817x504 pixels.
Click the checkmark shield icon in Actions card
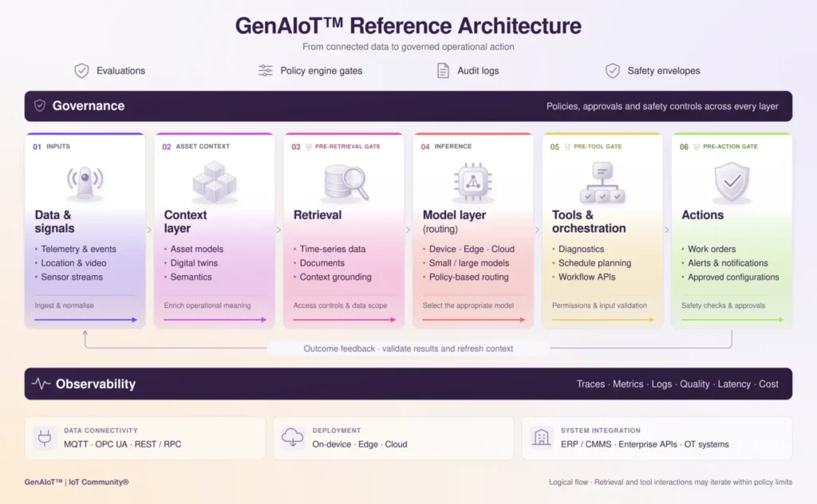(x=732, y=182)
